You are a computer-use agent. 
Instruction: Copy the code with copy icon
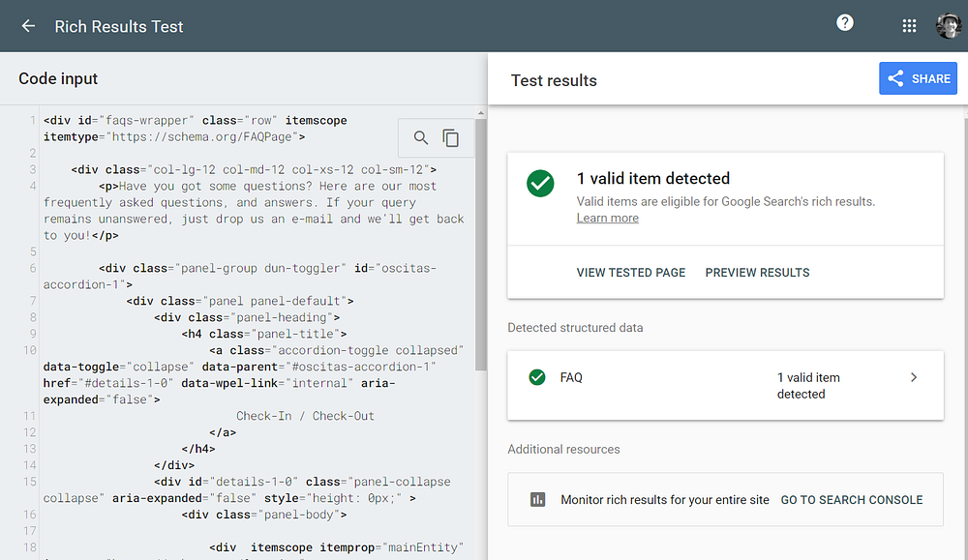coord(451,138)
